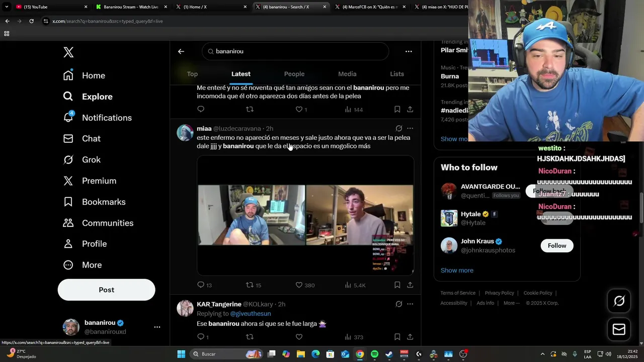Reply to miaa's post with 13 replies
The image size is (644, 362).
[204, 285]
